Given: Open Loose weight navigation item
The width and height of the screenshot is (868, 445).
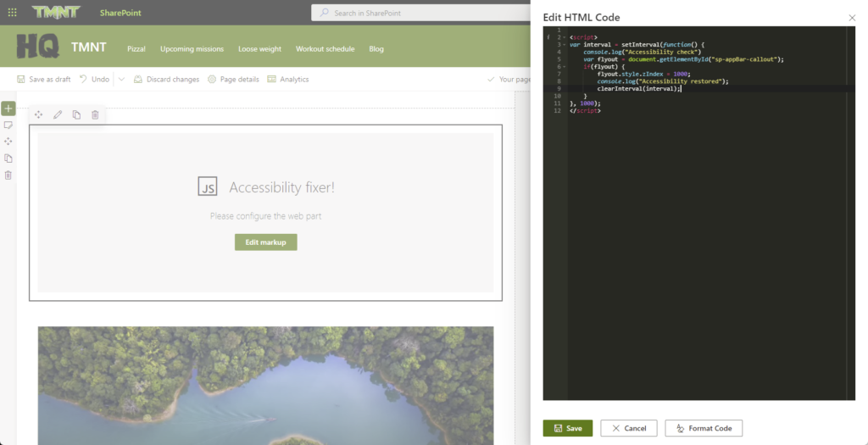Looking at the screenshot, I should point(259,48).
